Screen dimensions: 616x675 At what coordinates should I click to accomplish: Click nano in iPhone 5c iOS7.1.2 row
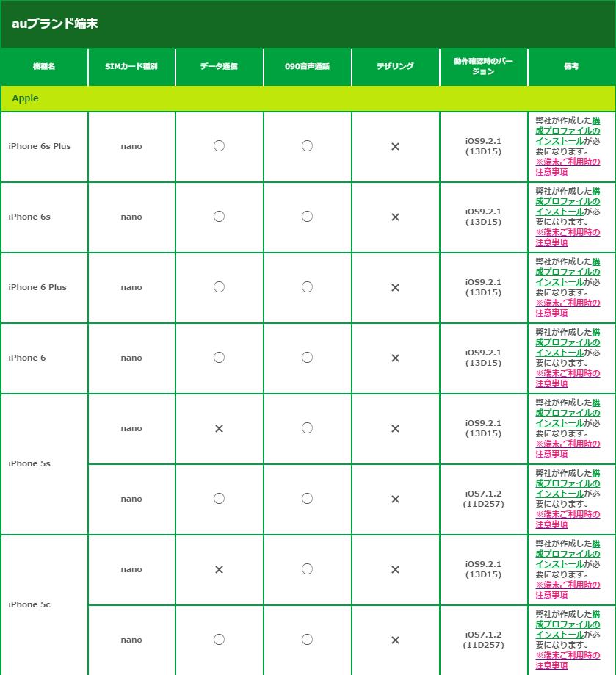(x=131, y=640)
